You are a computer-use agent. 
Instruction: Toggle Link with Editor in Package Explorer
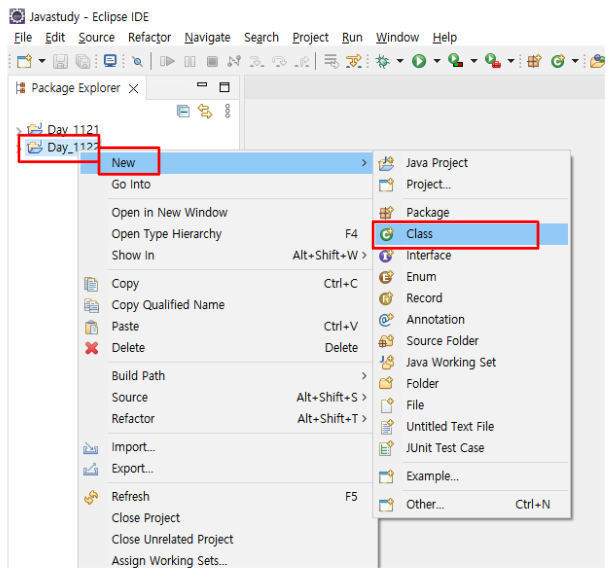tap(205, 112)
